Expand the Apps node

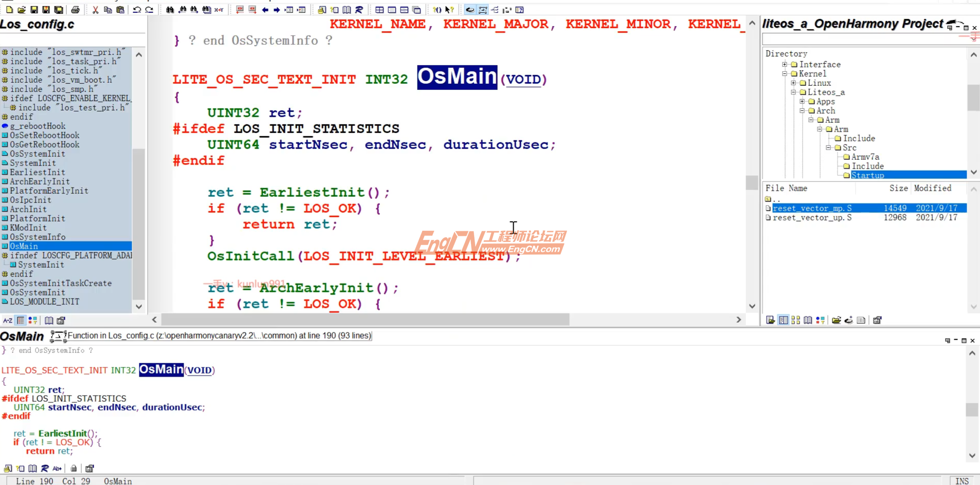click(x=803, y=101)
